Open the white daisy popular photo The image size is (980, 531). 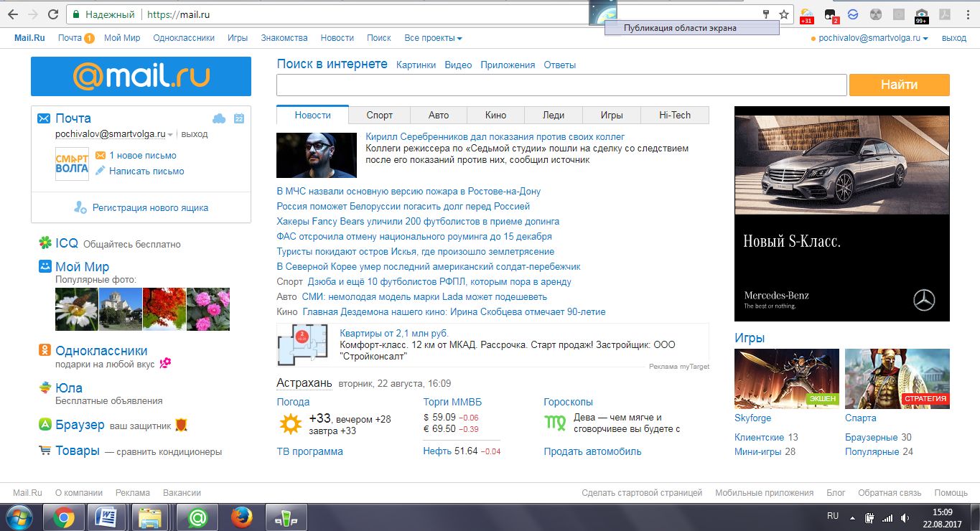pyautogui.click(x=77, y=309)
